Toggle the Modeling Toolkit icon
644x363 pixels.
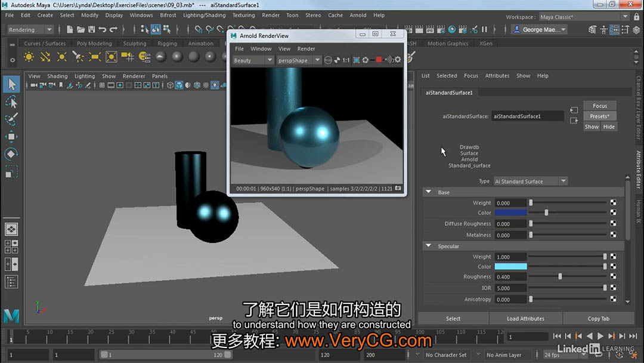tap(592, 30)
